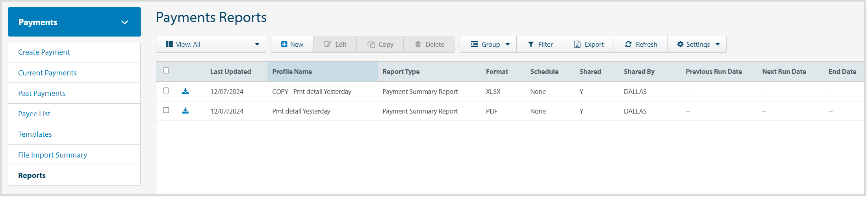Check the select-all header checkbox

166,71
